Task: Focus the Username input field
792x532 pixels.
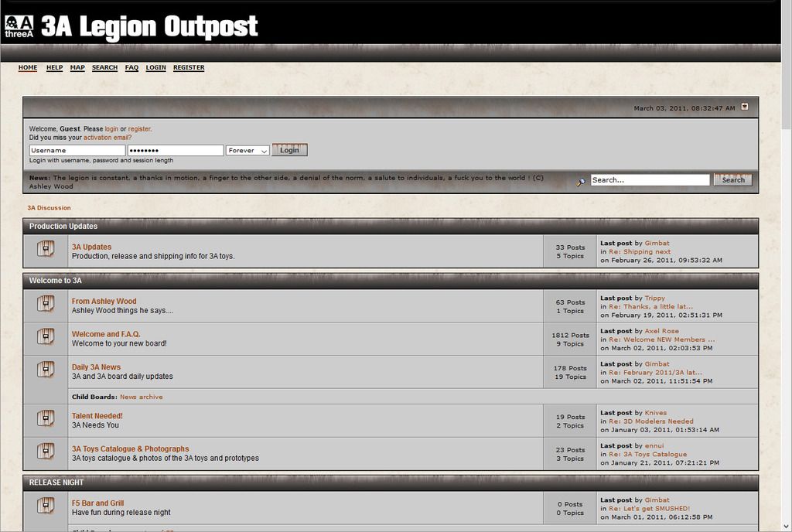Action: click(x=77, y=151)
